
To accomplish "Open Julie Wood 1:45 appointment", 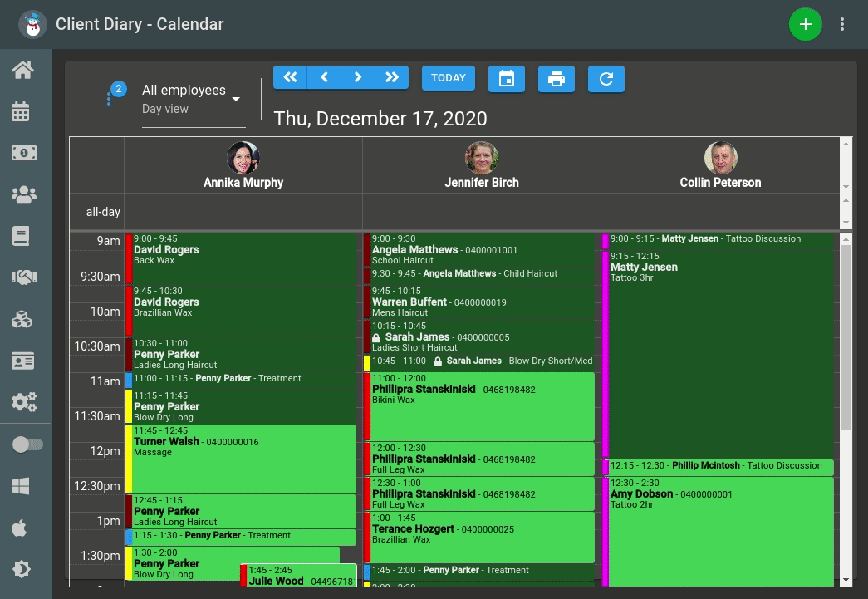I will 298,576.
